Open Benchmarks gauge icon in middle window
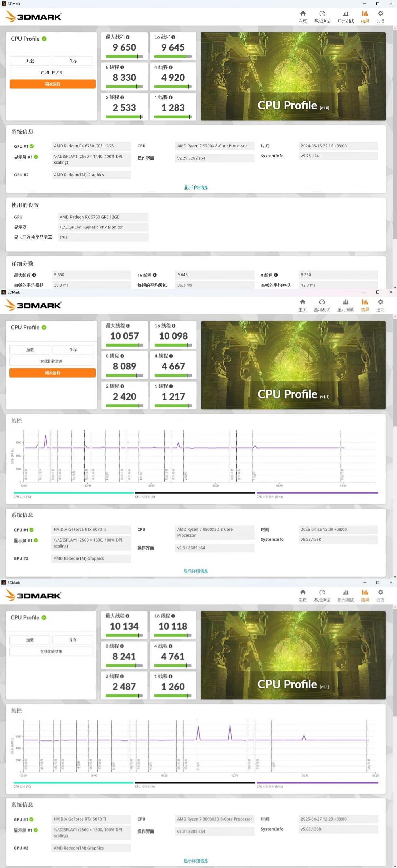 click(x=322, y=302)
